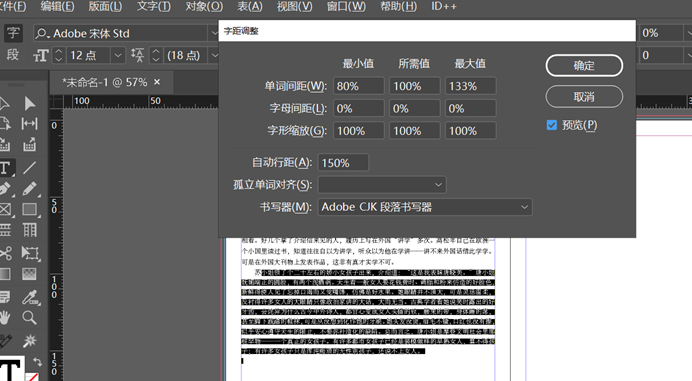
Task: Switch to character formatting controls (字)
Action: [13, 33]
